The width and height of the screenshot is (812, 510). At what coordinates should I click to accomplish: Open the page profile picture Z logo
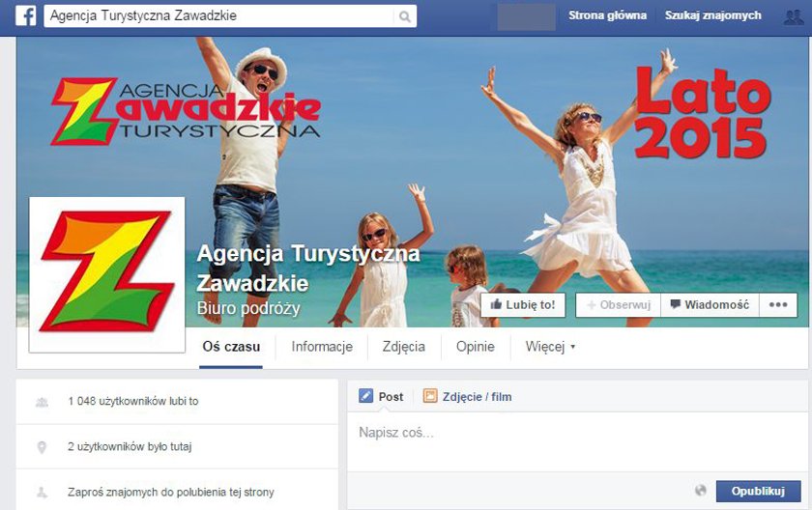coord(106,274)
